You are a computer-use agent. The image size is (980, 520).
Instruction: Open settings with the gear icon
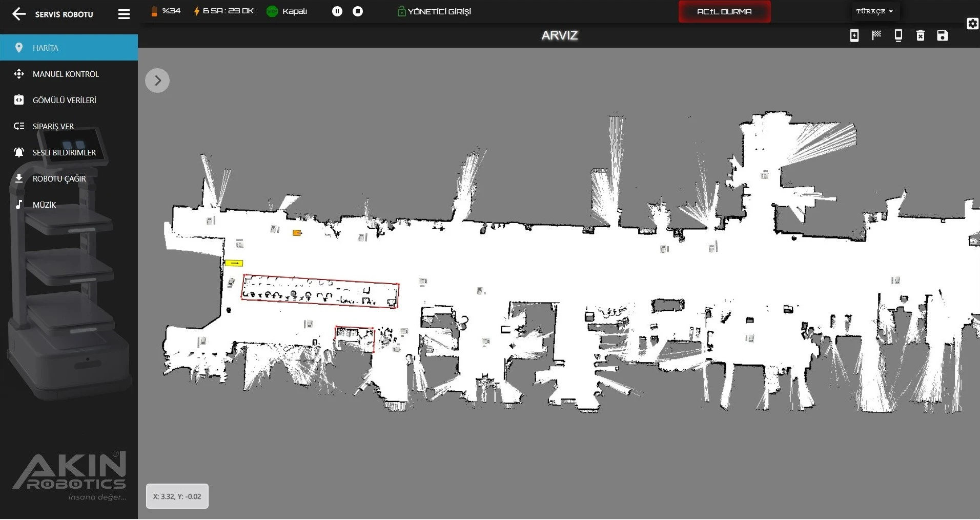[972, 24]
